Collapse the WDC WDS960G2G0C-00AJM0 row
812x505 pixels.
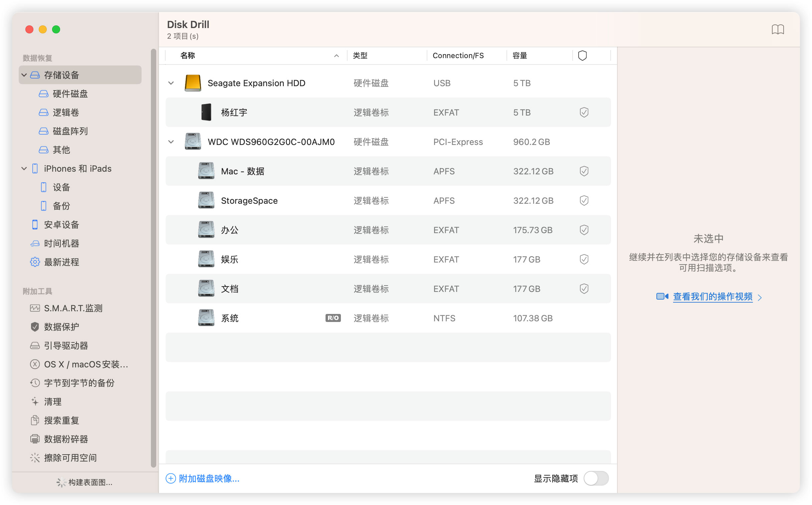click(x=171, y=142)
